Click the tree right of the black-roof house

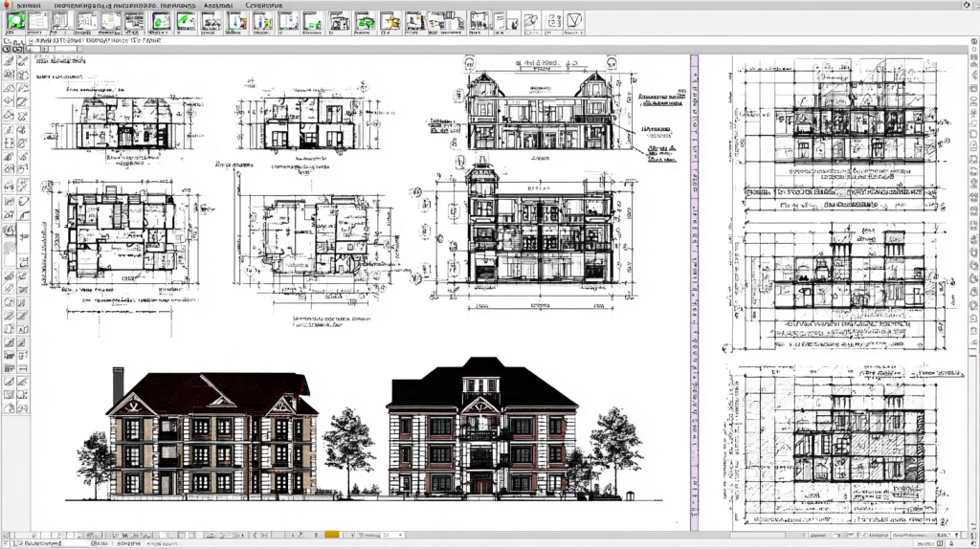[x=614, y=450]
